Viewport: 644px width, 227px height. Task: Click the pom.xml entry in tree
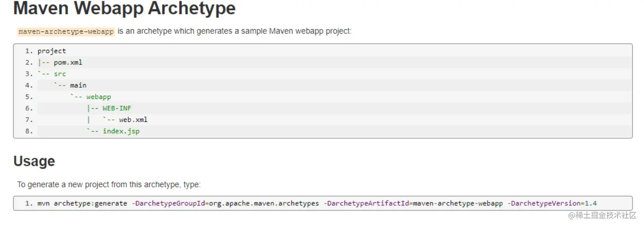pyautogui.click(x=68, y=63)
